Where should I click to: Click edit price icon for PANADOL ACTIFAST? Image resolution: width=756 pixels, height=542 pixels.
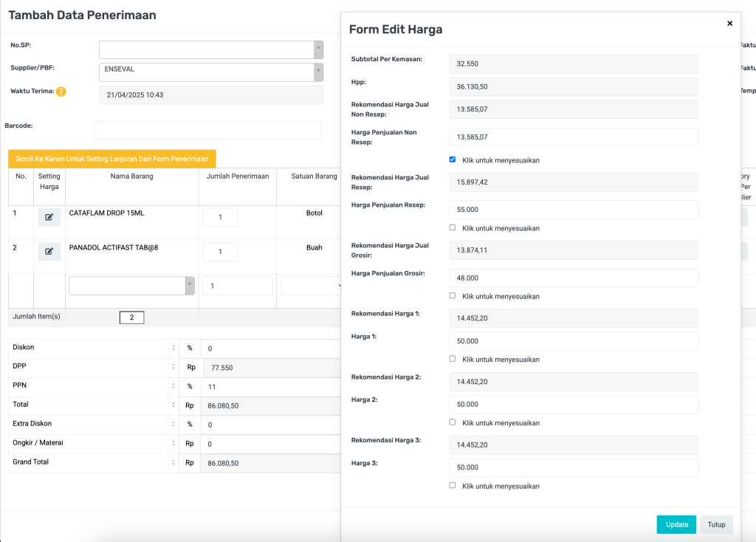pos(49,251)
